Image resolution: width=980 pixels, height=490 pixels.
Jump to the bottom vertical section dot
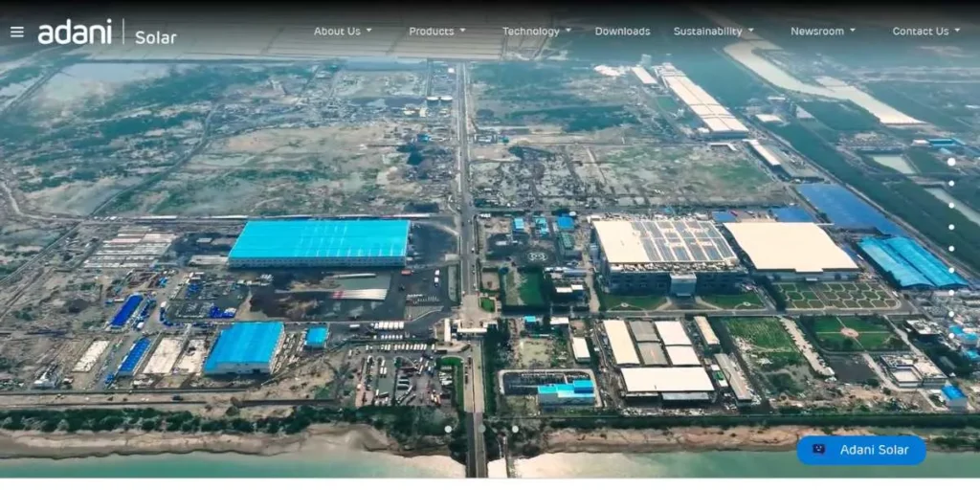(x=950, y=249)
